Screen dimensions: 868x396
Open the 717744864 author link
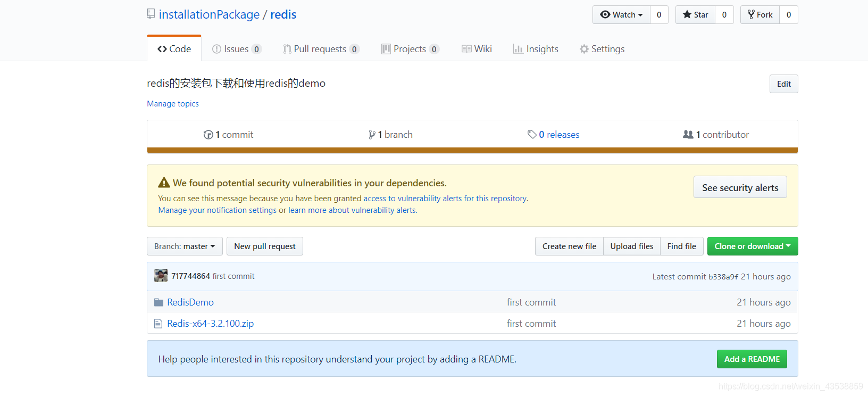(x=190, y=276)
